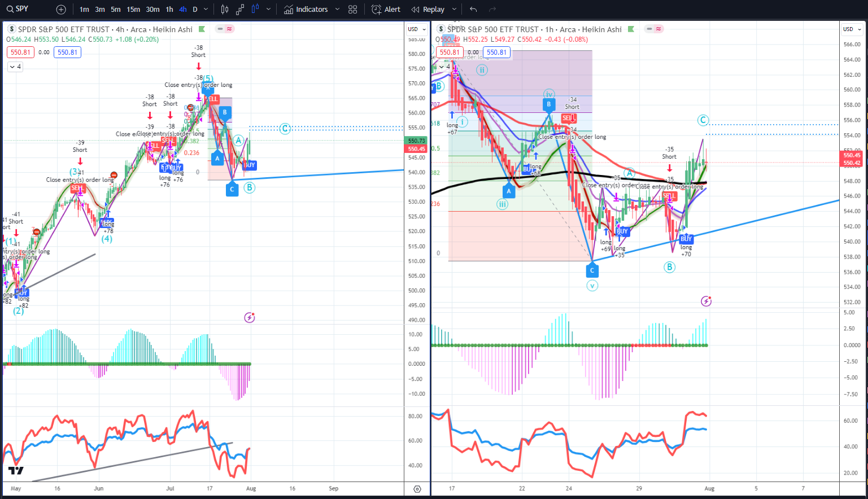
Task: Click the blue 550.81 buy button, 1h chart
Action: point(496,52)
